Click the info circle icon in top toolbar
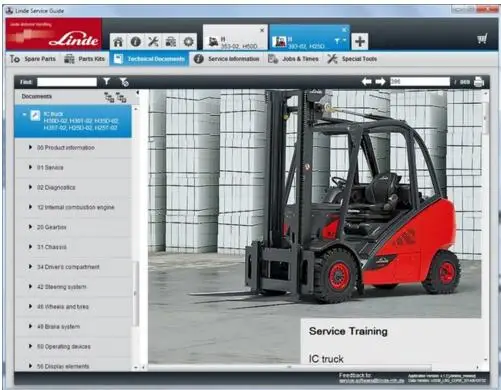 (x=135, y=42)
